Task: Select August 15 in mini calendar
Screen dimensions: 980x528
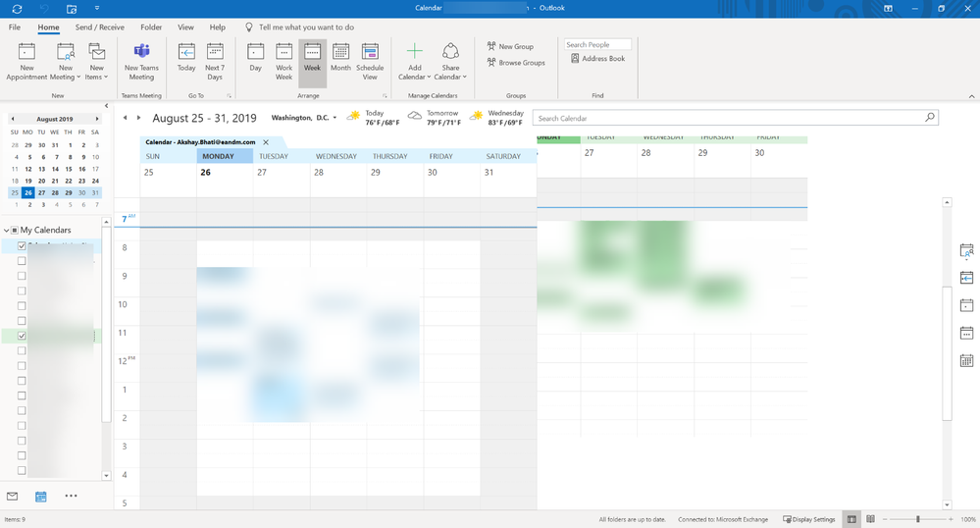Action: tap(68, 169)
